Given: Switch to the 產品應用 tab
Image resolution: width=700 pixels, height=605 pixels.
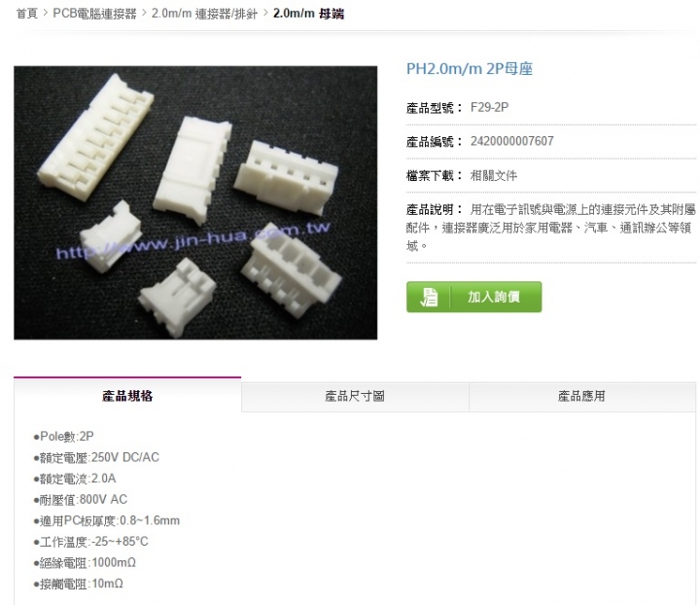Looking at the screenshot, I should [x=581, y=397].
